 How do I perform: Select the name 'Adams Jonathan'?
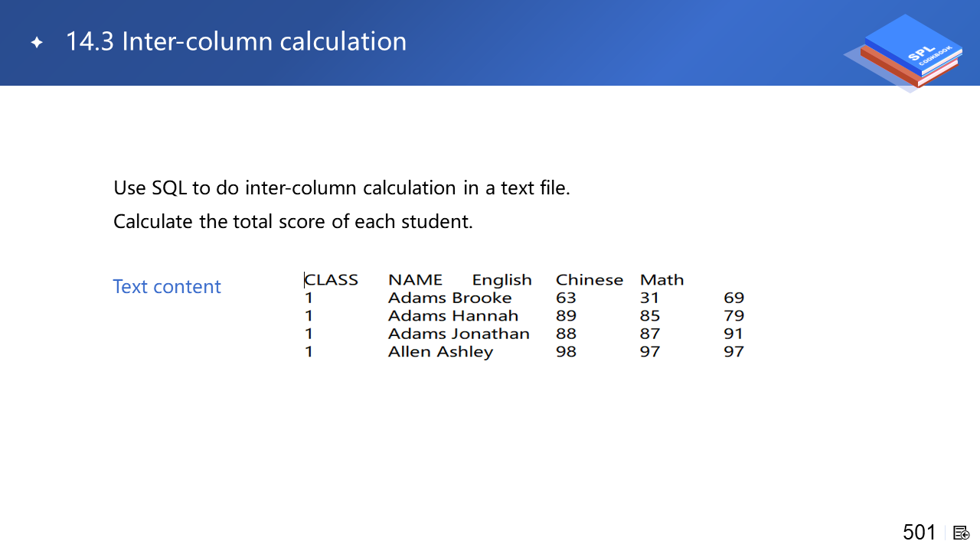[459, 334]
